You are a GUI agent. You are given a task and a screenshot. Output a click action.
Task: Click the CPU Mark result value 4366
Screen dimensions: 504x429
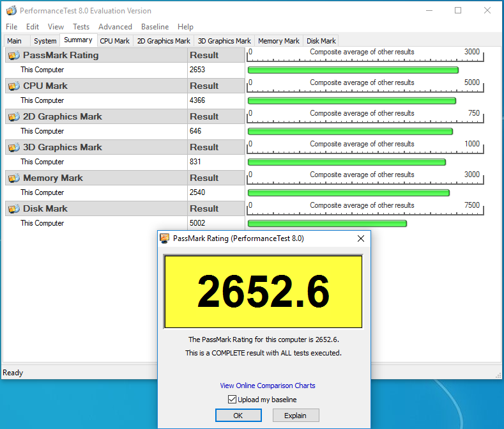coord(197,100)
